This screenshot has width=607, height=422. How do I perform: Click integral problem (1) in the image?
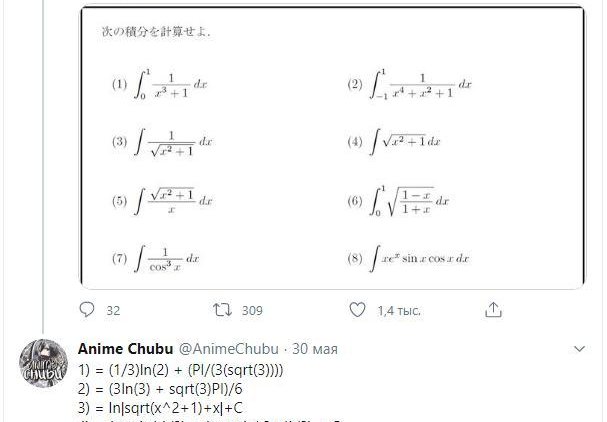162,85
